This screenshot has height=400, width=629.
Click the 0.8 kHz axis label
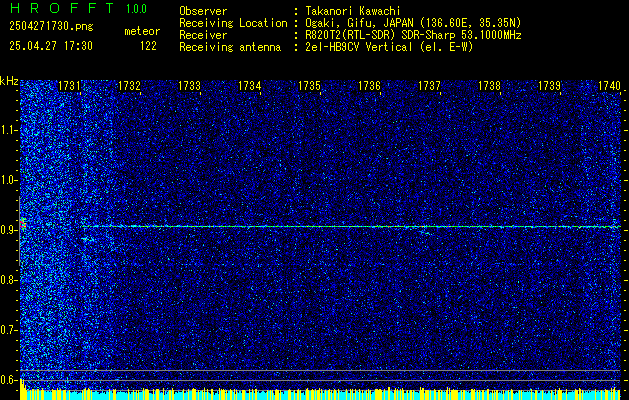click(x=8, y=280)
